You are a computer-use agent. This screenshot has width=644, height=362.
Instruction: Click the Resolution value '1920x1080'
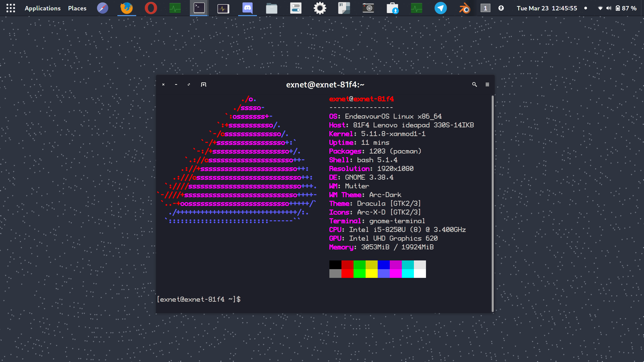click(x=395, y=169)
